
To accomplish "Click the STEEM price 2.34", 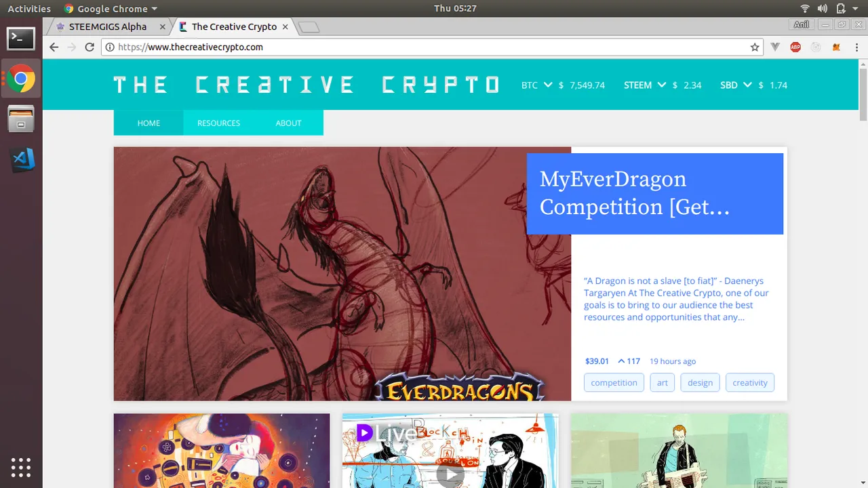I will tap(692, 85).
